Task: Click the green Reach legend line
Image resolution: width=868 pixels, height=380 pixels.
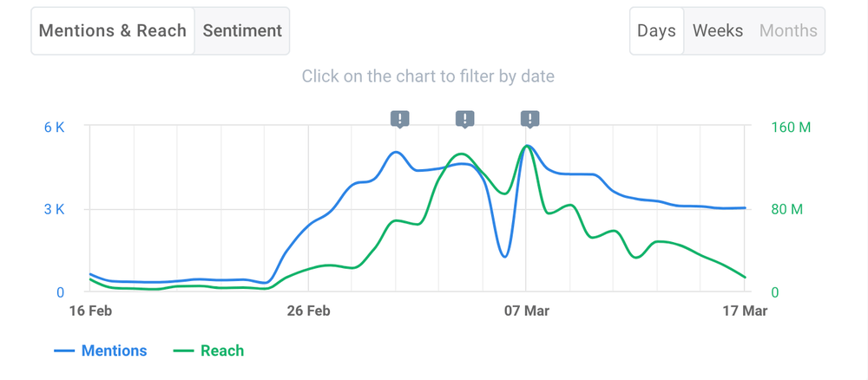Action: click(184, 351)
